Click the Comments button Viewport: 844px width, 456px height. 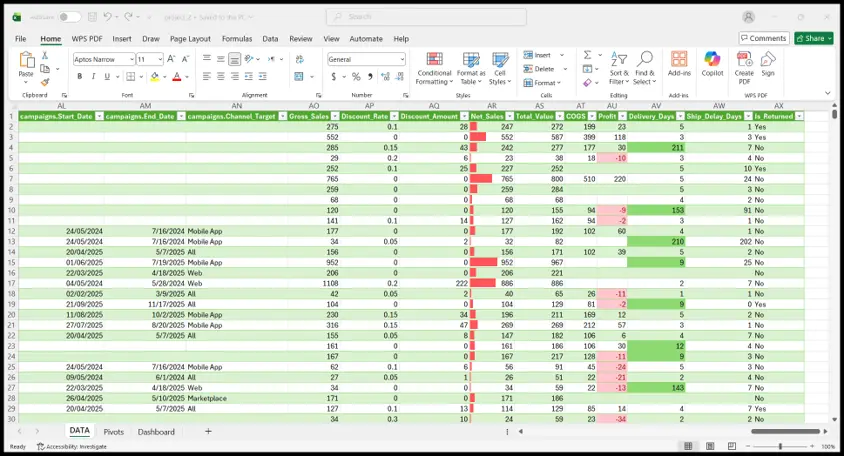pyautogui.click(x=763, y=38)
